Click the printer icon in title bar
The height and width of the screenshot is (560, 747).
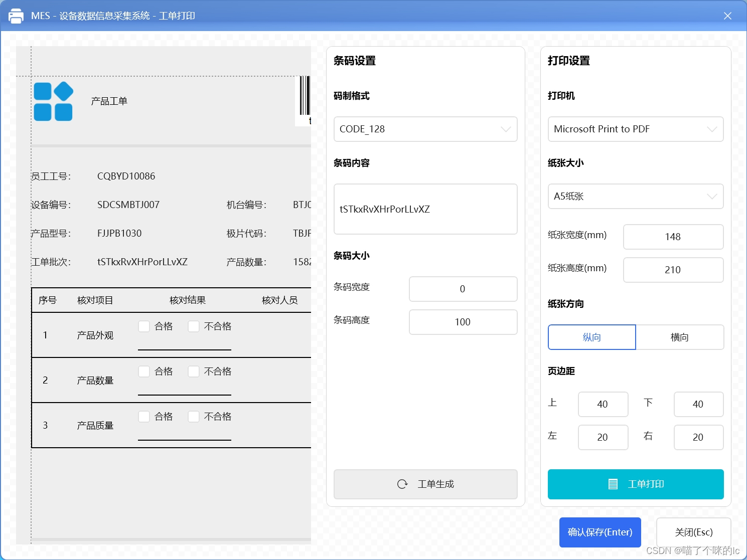tap(16, 16)
